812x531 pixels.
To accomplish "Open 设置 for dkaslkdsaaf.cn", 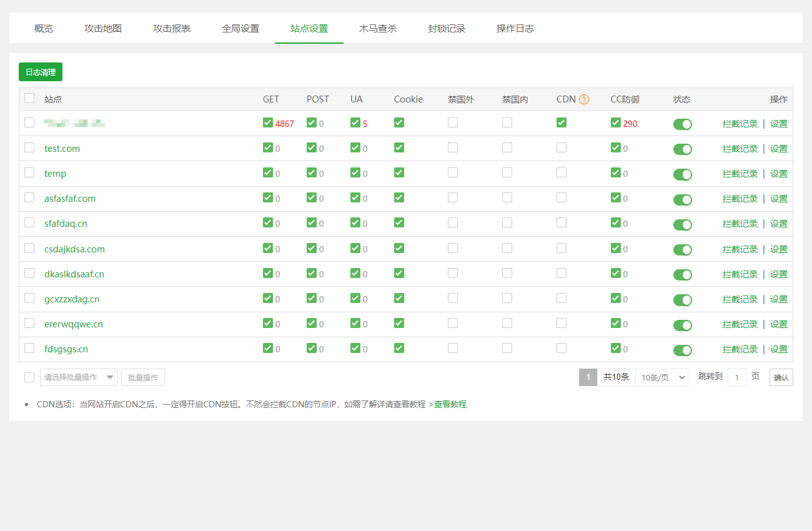I will 778,274.
